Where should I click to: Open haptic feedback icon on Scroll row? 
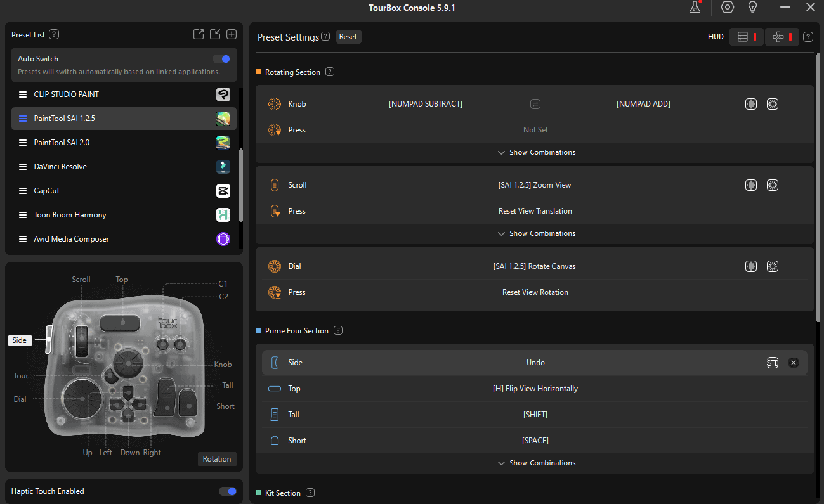[751, 185]
